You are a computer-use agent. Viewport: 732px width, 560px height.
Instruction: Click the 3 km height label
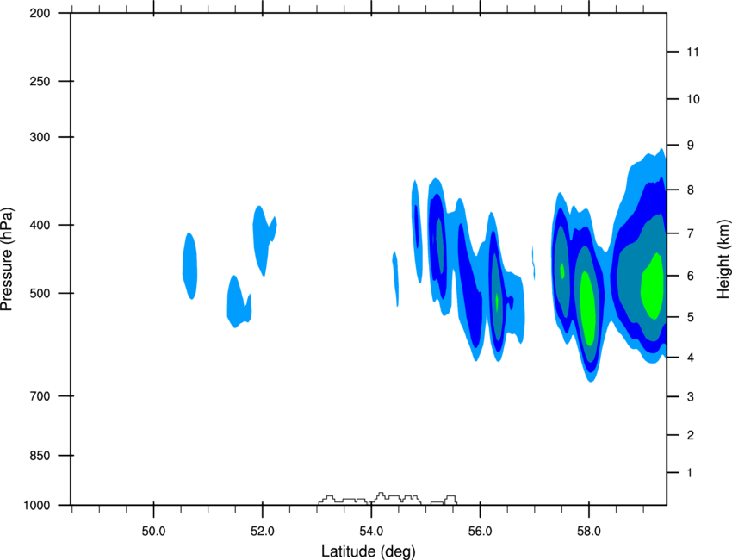tap(691, 397)
